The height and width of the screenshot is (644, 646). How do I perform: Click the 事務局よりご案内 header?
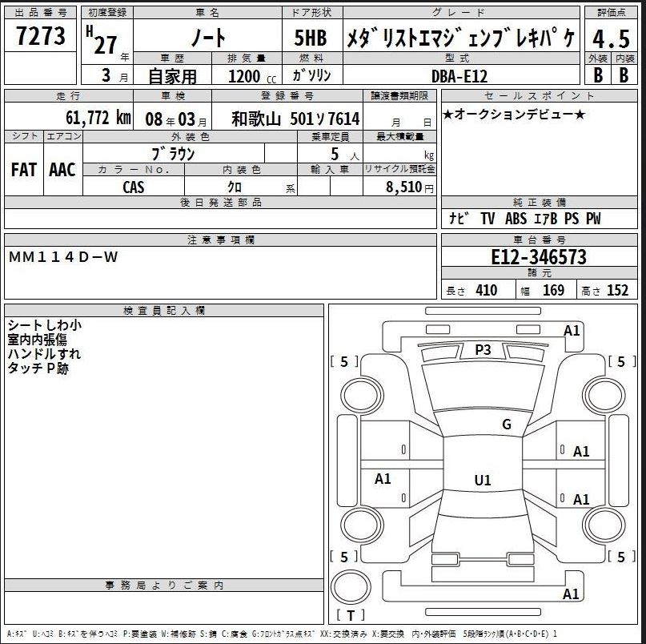[164, 586]
